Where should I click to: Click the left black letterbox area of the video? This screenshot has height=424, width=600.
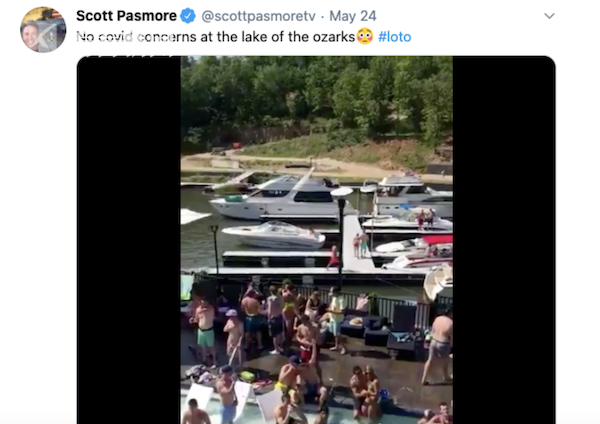tap(129, 240)
